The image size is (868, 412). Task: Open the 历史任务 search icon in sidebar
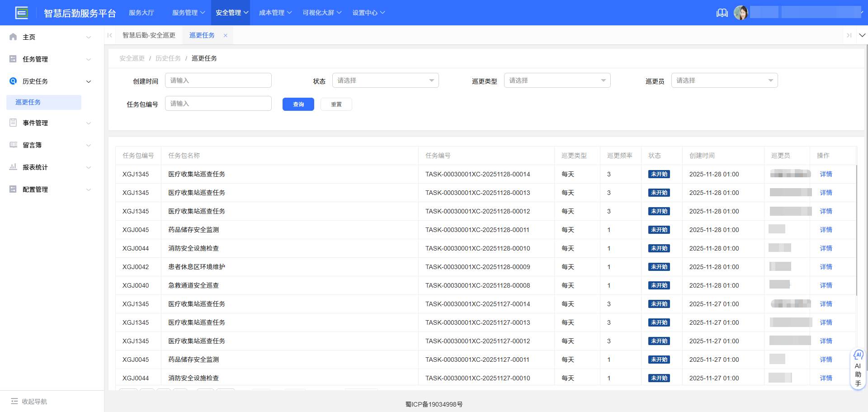13,81
